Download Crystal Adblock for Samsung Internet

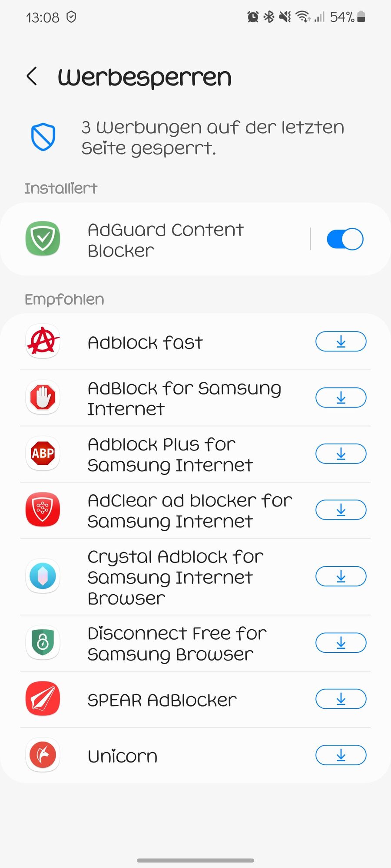click(x=341, y=576)
